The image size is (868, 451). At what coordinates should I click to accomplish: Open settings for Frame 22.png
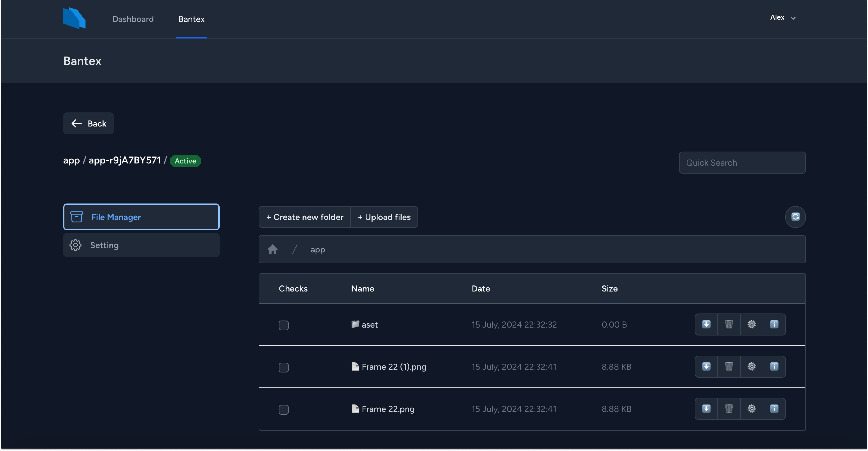[x=751, y=409]
